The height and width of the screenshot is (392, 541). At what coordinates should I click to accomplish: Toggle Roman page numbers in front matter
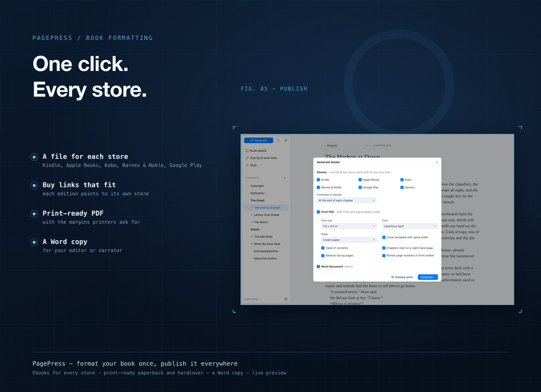pos(384,255)
